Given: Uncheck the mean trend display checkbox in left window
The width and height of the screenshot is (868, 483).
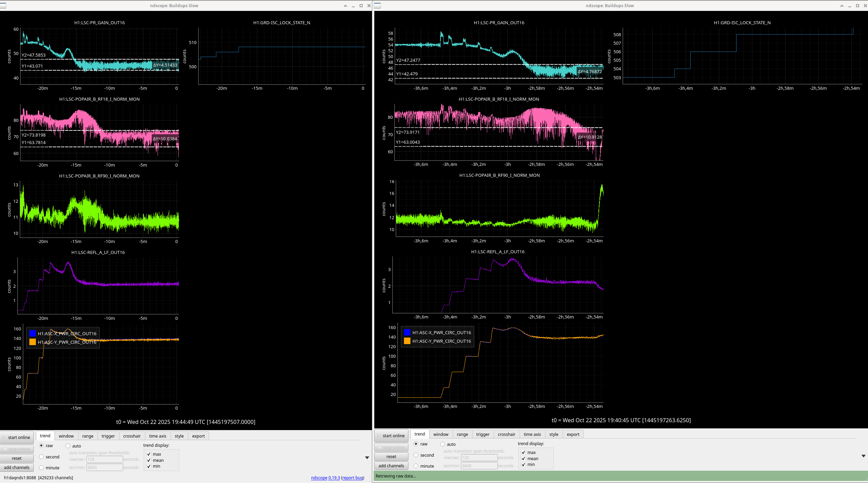Looking at the screenshot, I should click(149, 460).
